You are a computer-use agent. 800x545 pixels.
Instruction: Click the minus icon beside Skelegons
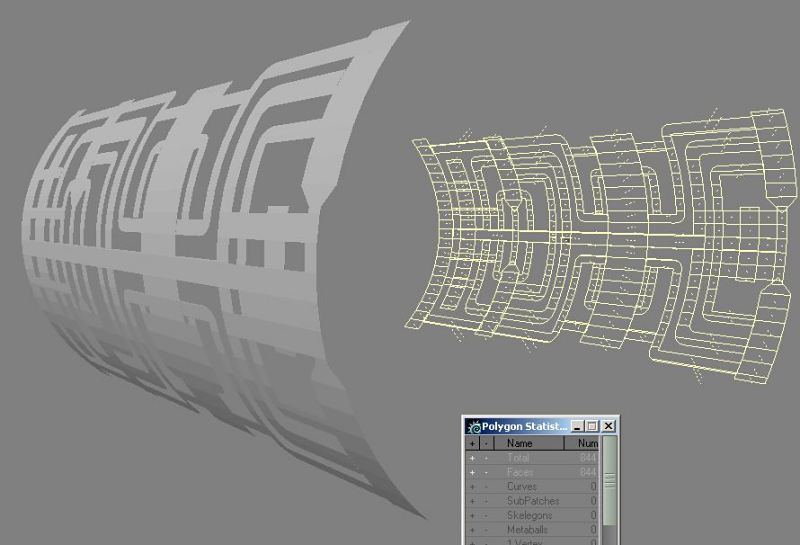click(487, 516)
